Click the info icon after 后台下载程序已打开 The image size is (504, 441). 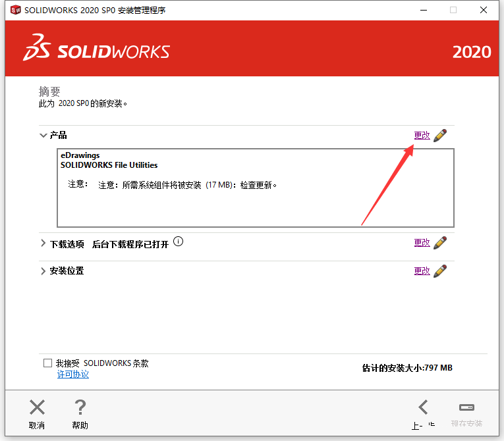pyautogui.click(x=179, y=242)
